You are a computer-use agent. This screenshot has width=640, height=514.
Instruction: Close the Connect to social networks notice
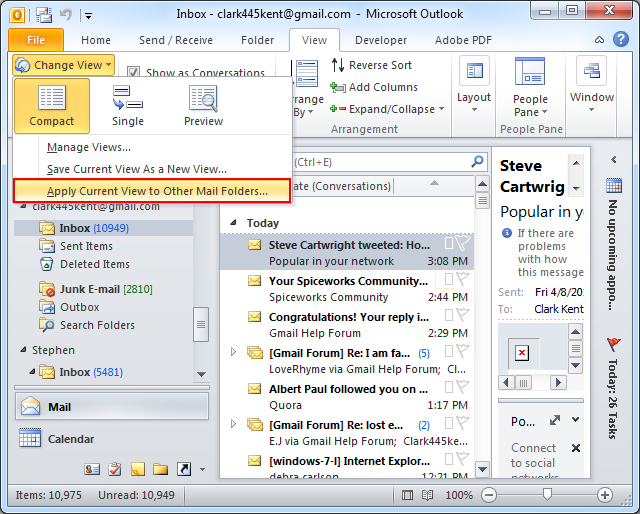(576, 448)
